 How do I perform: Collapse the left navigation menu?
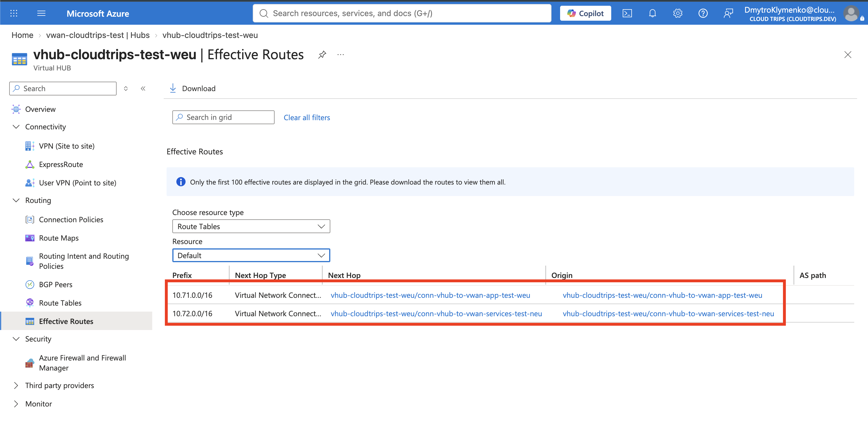[143, 88]
